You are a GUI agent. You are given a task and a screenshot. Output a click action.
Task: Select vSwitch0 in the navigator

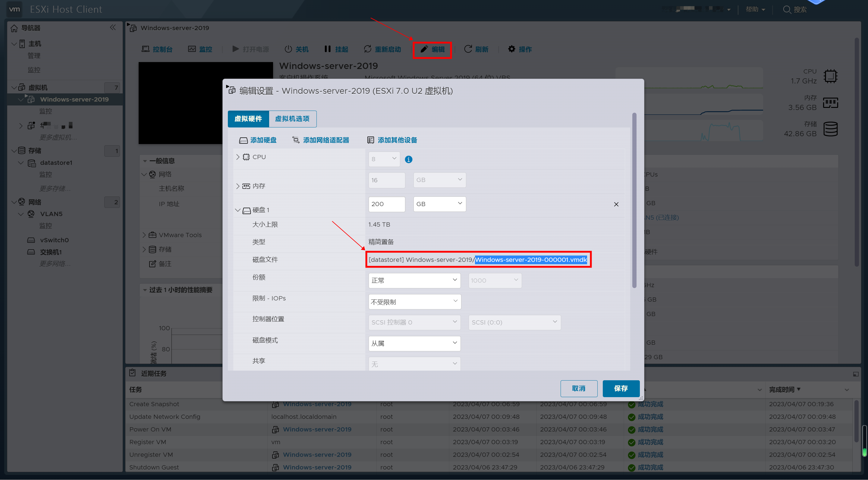coord(54,240)
